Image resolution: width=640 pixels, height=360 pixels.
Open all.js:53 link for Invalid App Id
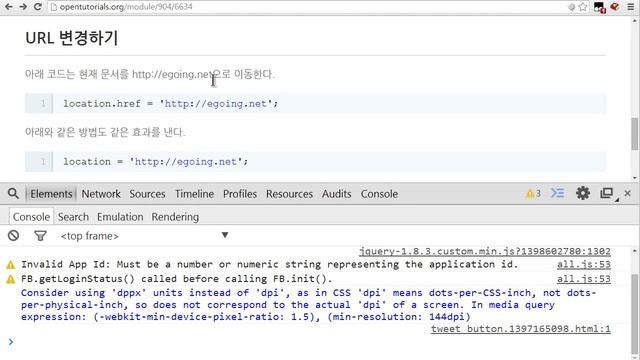click(x=584, y=264)
